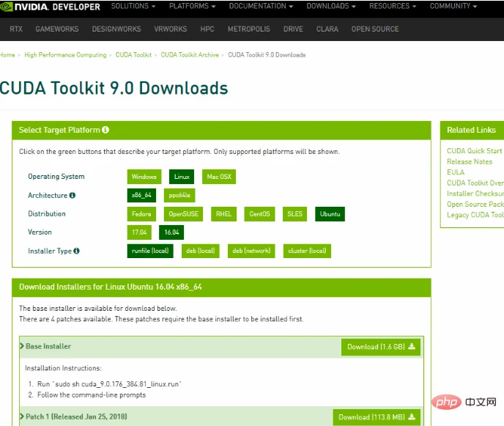Open the Downloads dropdown menu

(331, 6)
